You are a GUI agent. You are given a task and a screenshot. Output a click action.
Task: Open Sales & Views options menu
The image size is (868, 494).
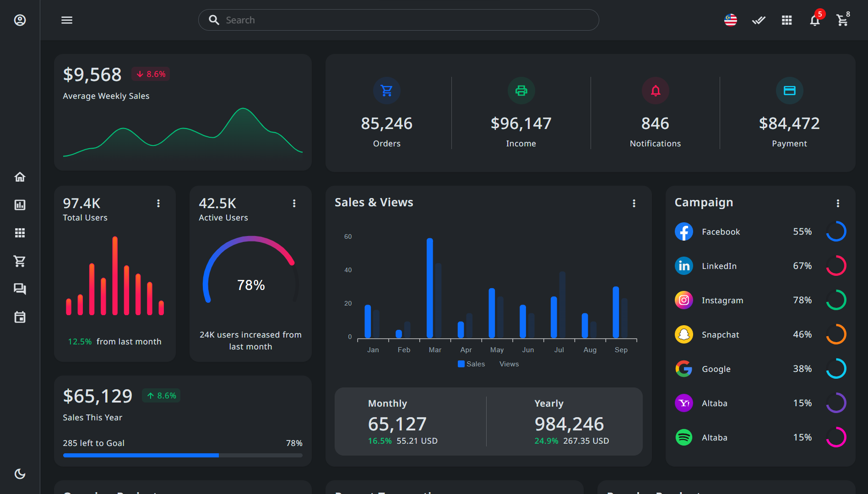click(634, 203)
